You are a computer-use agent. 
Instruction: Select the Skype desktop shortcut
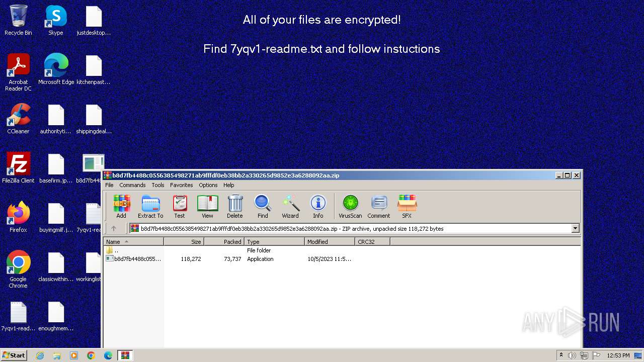56,21
